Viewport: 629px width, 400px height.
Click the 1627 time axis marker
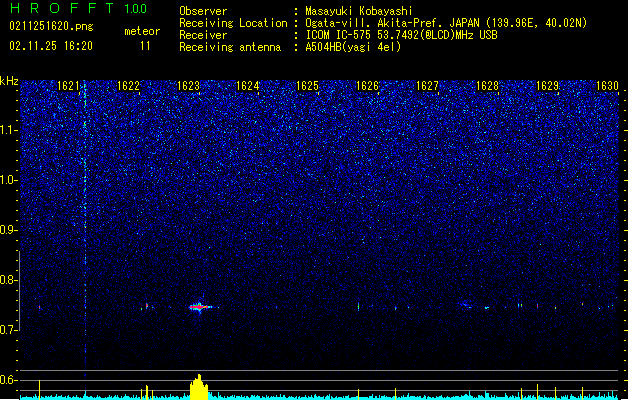427,86
